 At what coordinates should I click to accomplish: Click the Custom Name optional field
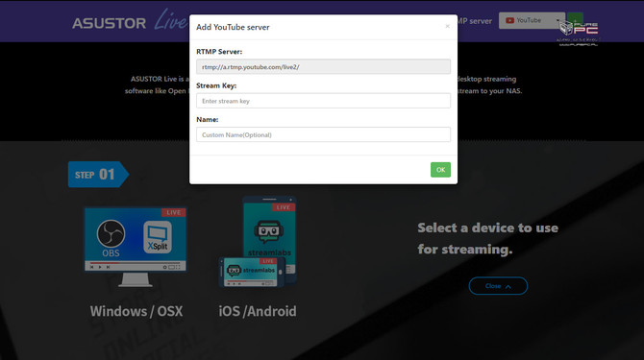[323, 134]
